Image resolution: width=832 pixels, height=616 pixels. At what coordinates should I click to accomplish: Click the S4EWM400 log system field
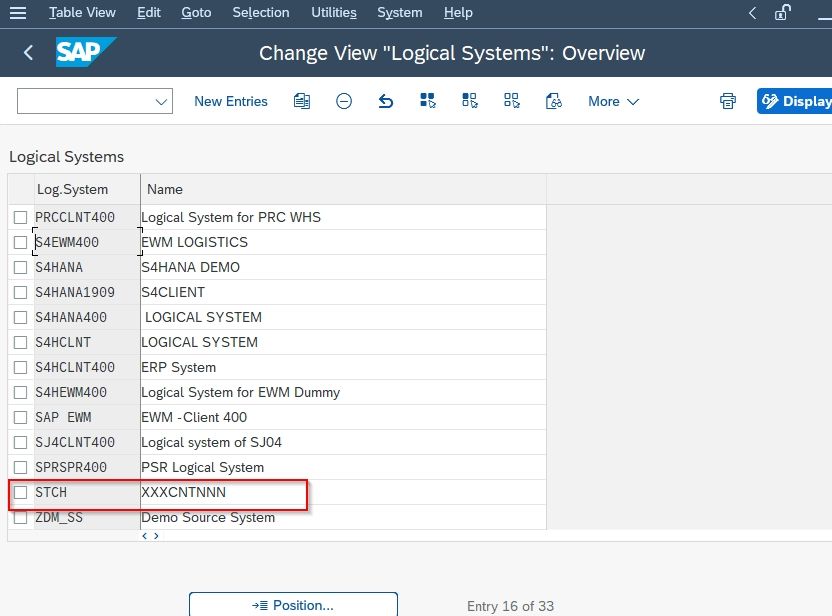click(x=87, y=242)
